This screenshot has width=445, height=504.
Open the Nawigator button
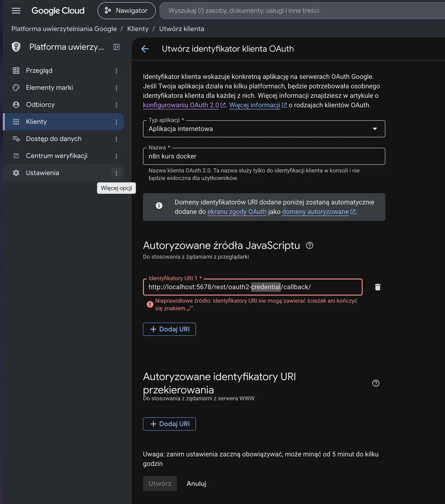(x=126, y=11)
